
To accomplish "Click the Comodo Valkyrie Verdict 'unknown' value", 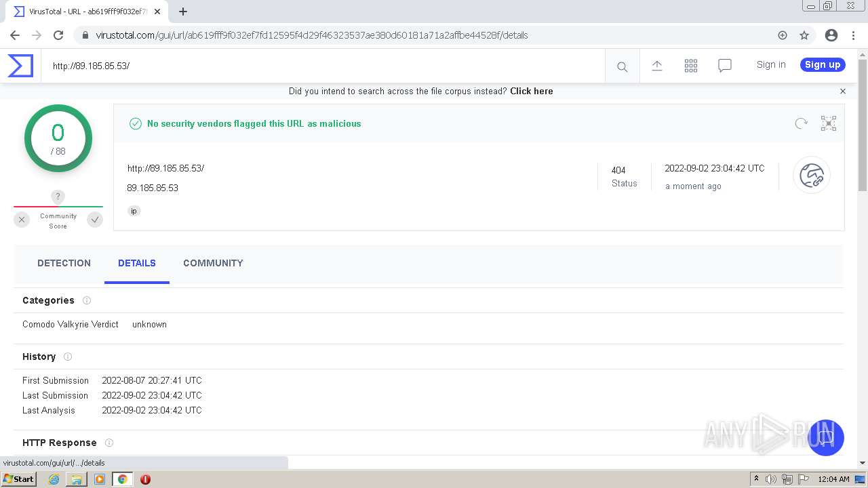I will point(149,324).
